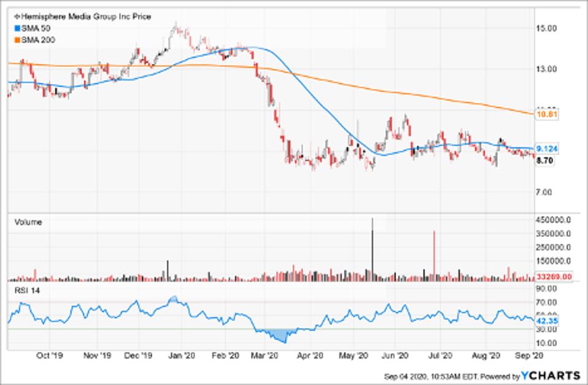Screen dimensions: 588x385
Task: Click the 7.00 price axis label
Action: [x=544, y=193]
